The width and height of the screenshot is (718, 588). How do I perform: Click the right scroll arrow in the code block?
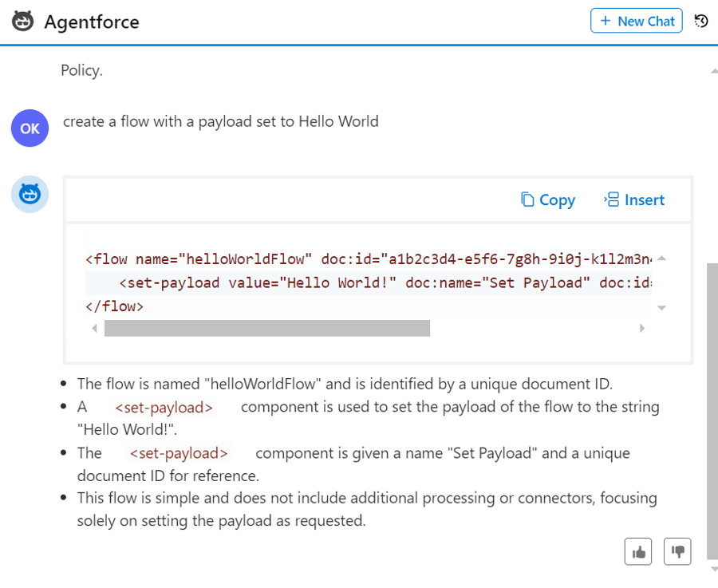point(642,327)
